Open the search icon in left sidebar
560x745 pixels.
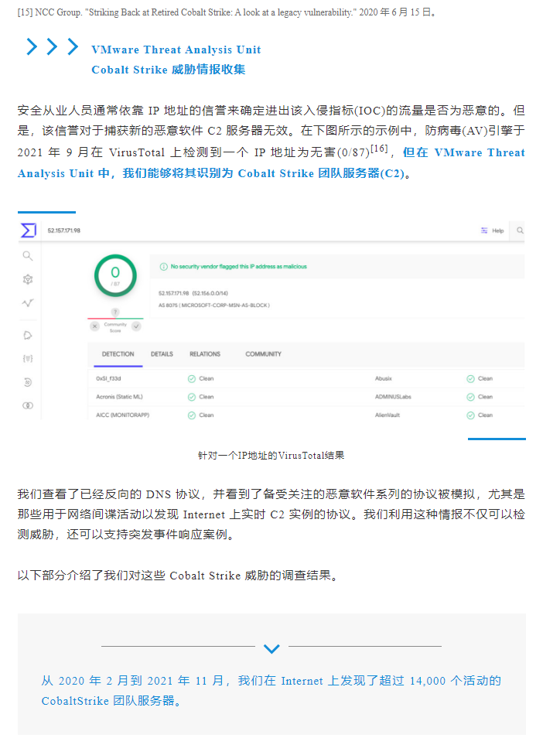pos(28,256)
